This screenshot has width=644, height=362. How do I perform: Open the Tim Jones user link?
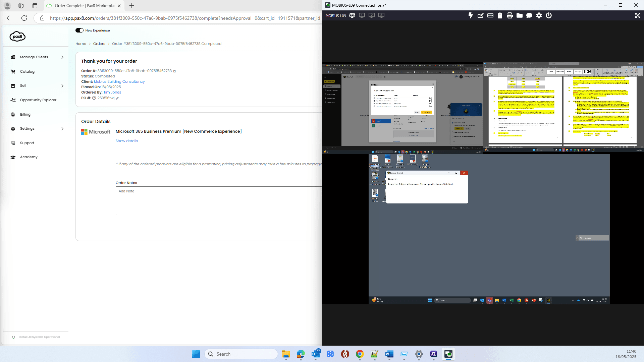click(x=112, y=92)
